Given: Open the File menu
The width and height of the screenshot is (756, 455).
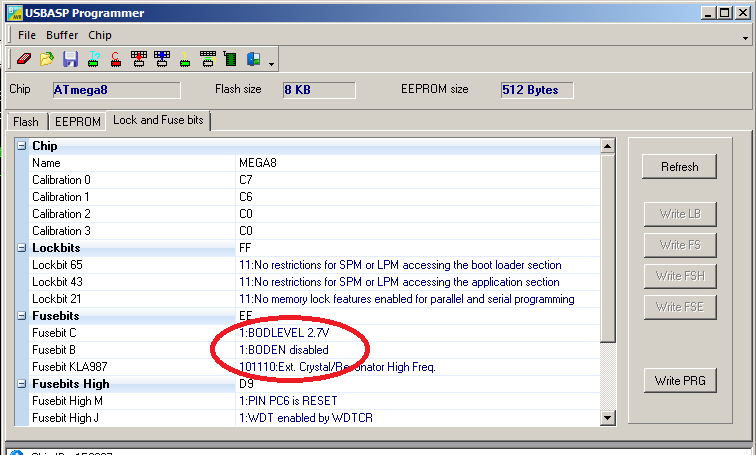Looking at the screenshot, I should coord(27,35).
